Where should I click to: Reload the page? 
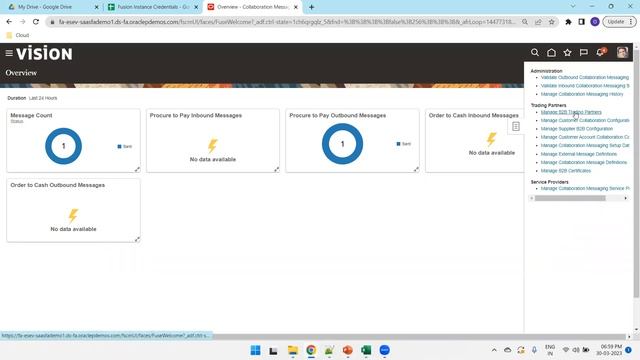(36, 22)
